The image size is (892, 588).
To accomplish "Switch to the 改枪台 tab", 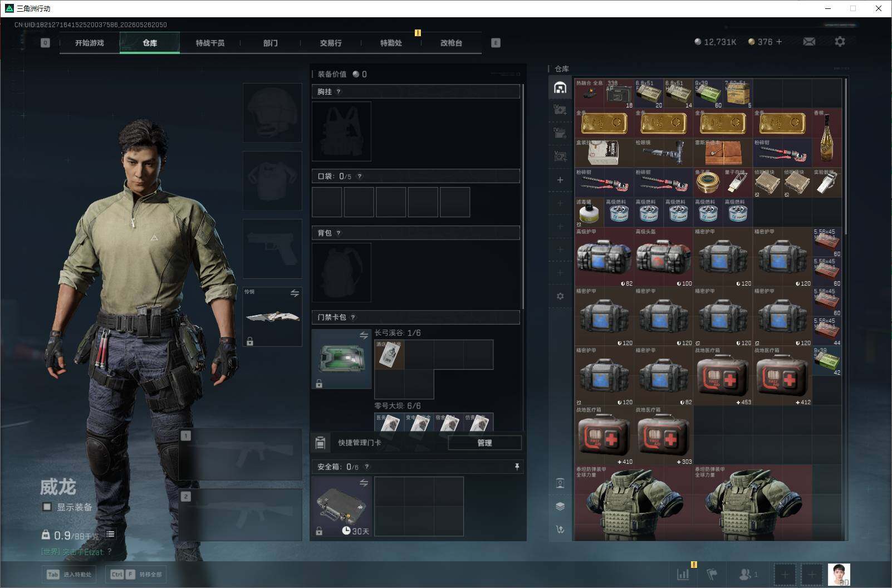I will [x=451, y=43].
